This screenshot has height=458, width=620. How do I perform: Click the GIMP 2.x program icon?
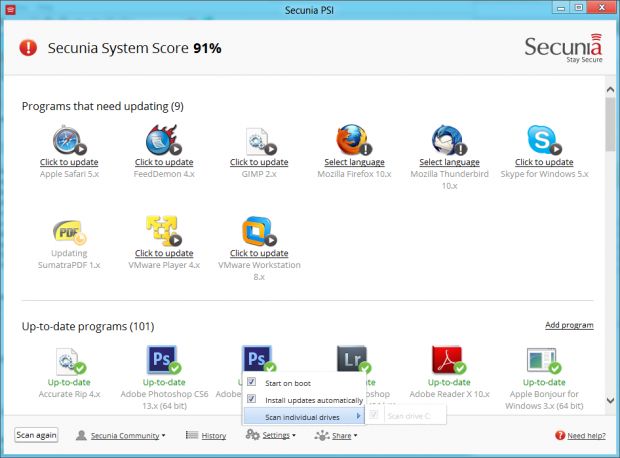[259, 141]
